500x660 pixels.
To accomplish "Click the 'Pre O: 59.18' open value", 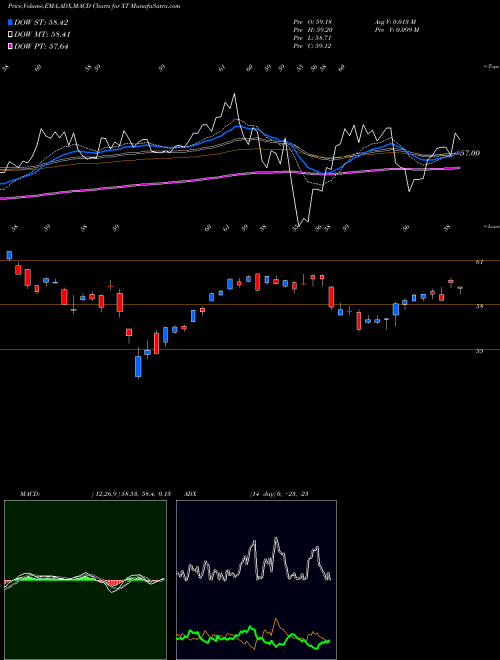I will pos(312,22).
